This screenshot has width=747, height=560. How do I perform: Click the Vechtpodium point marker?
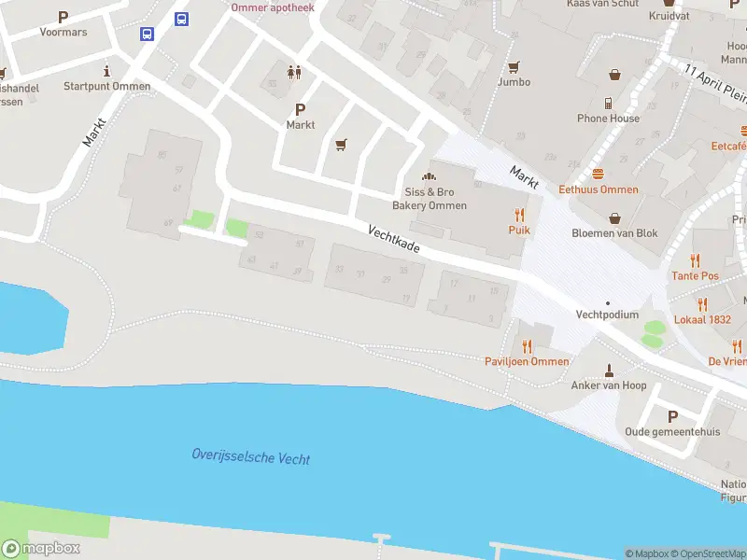pos(608,303)
